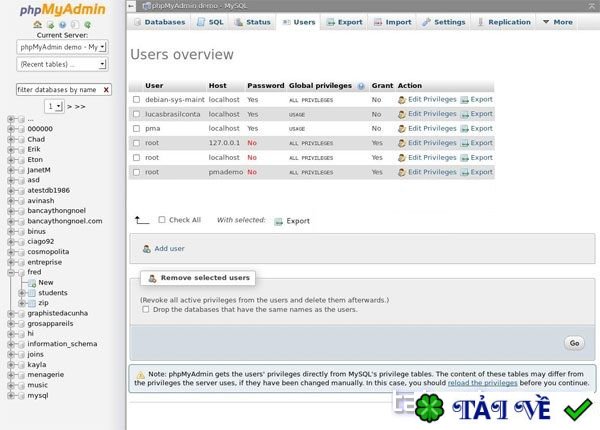
Task: Click the With selected Export icon
Action: [279, 221]
